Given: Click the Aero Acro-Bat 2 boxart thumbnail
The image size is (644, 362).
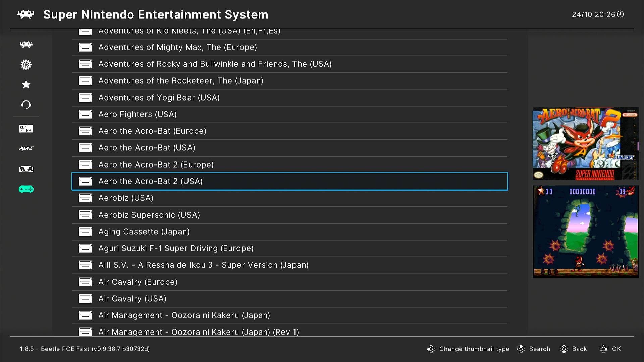Looking at the screenshot, I should coord(585,143).
